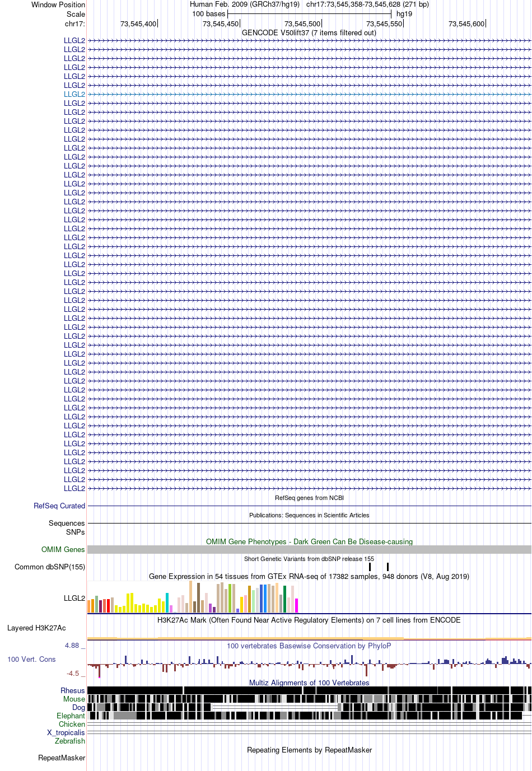Open Repeating Elements by RepeatMasker title

(309, 750)
